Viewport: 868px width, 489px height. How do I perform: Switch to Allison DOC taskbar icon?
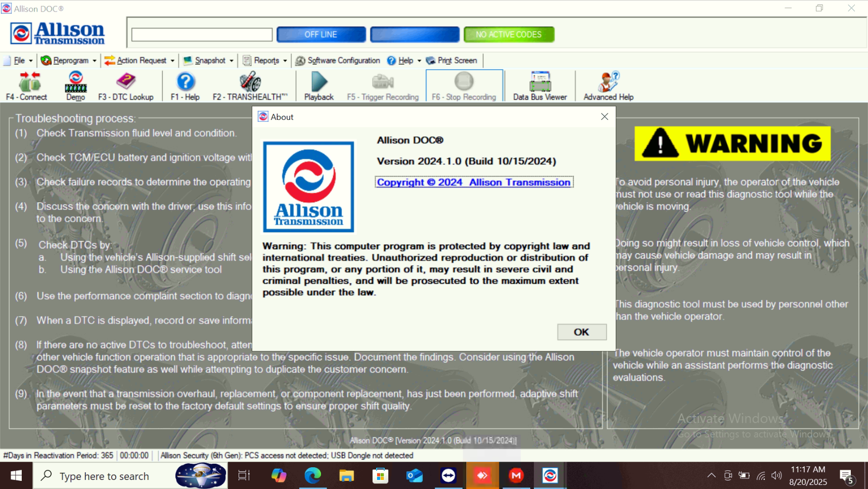coord(550,475)
